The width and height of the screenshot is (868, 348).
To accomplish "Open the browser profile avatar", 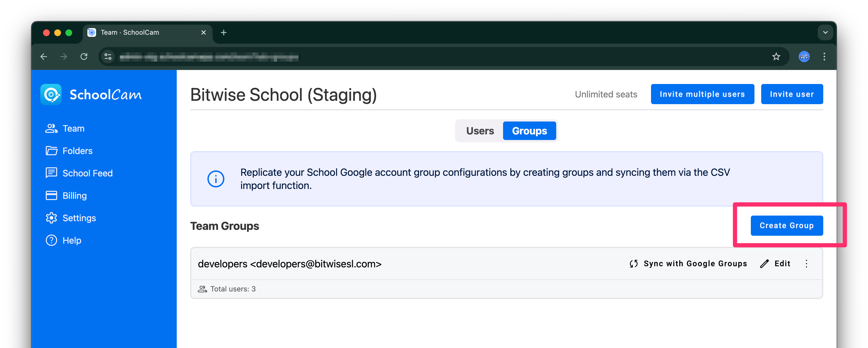I will pos(804,57).
